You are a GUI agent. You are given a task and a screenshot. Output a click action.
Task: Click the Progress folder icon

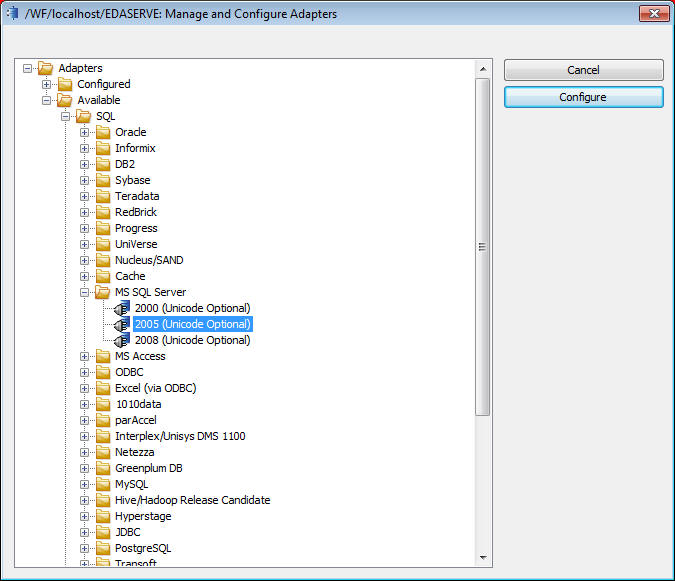[103, 228]
